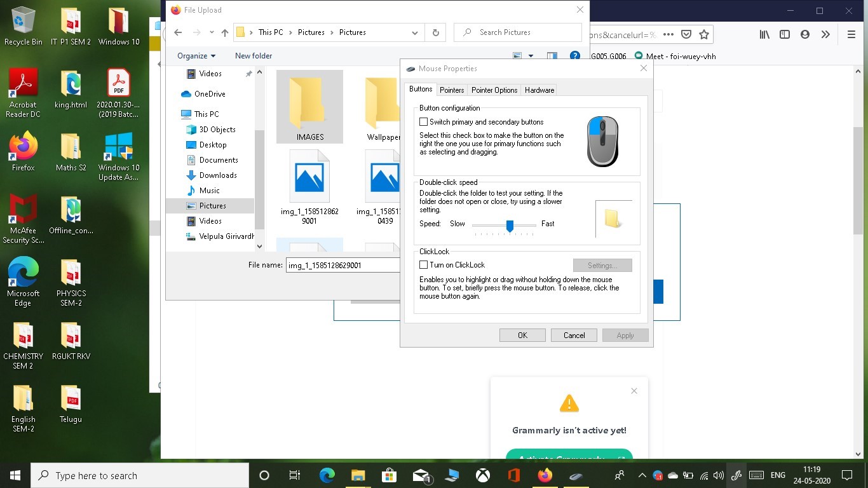
Task: Check Switch primary and secondary buttons
Action: (x=424, y=122)
